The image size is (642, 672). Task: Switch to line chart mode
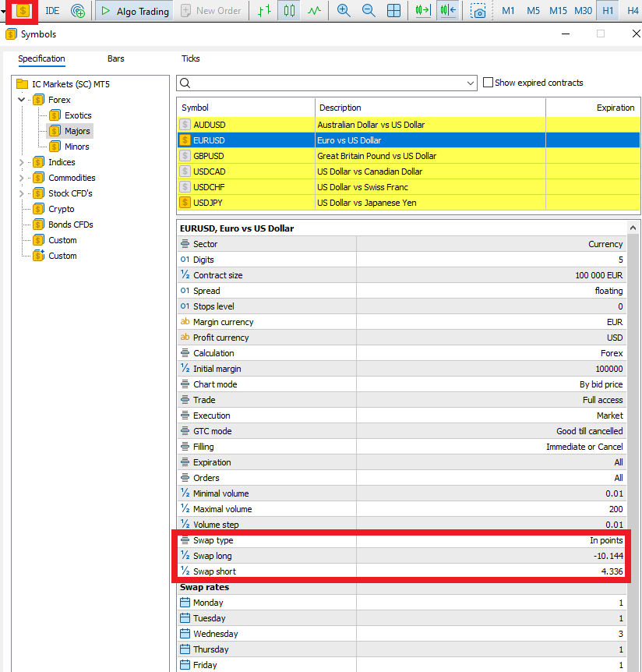pyautogui.click(x=313, y=11)
